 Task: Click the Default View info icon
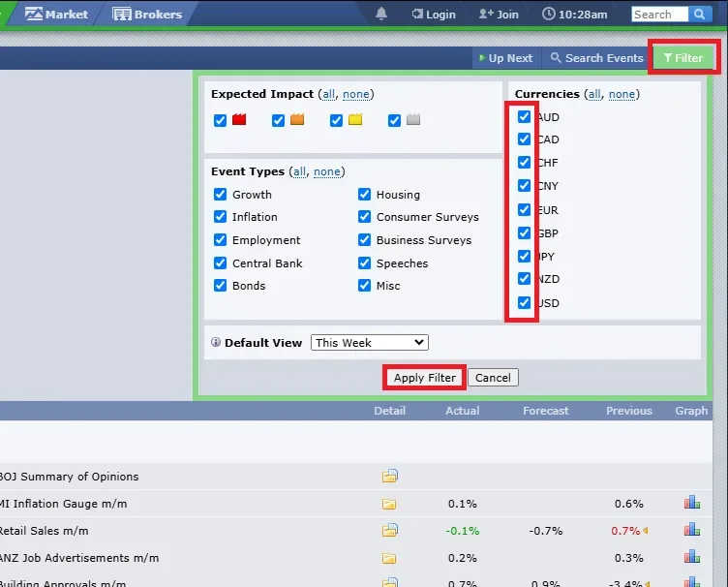216,342
